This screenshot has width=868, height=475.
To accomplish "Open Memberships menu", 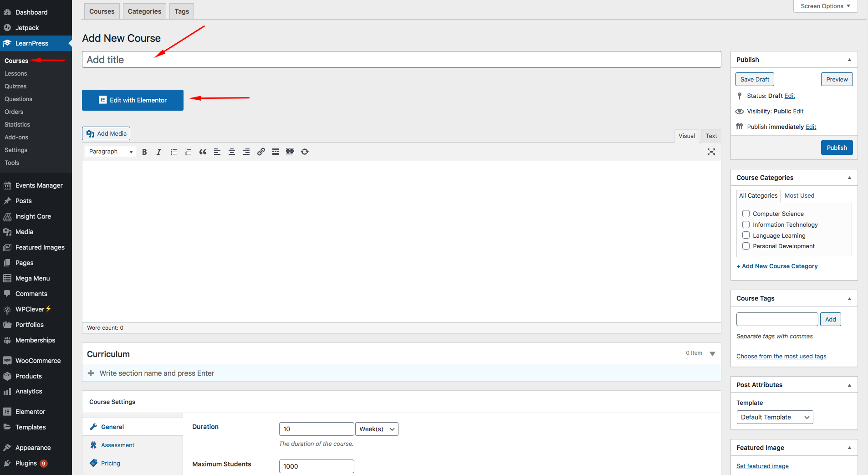I will pos(36,340).
